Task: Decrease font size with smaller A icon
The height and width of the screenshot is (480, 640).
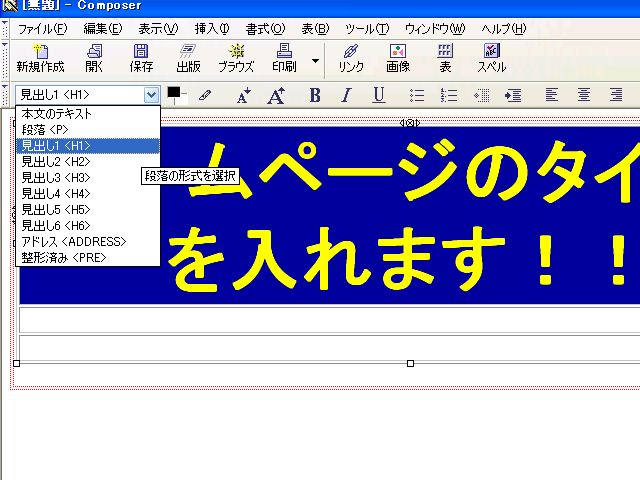Action: (x=244, y=96)
